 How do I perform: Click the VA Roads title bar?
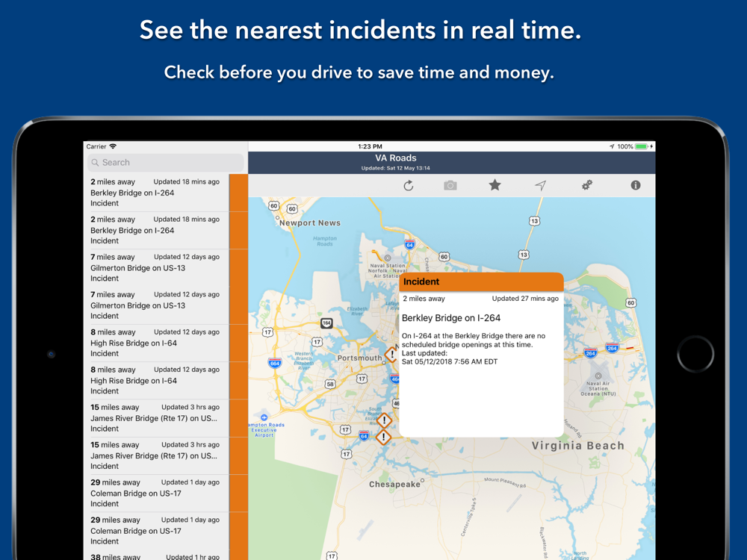pyautogui.click(x=452, y=162)
